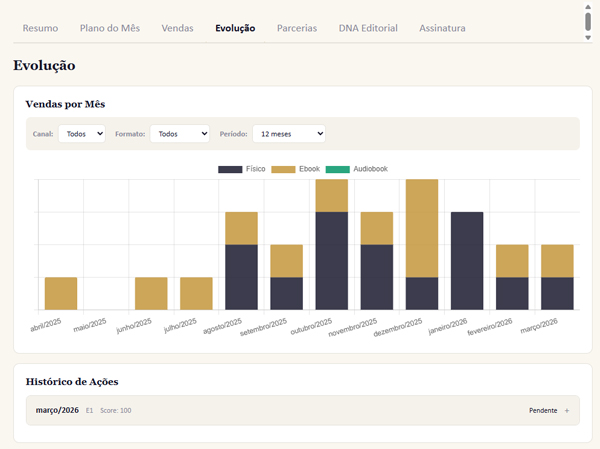Change the Período 12 meses dropdown

(288, 133)
